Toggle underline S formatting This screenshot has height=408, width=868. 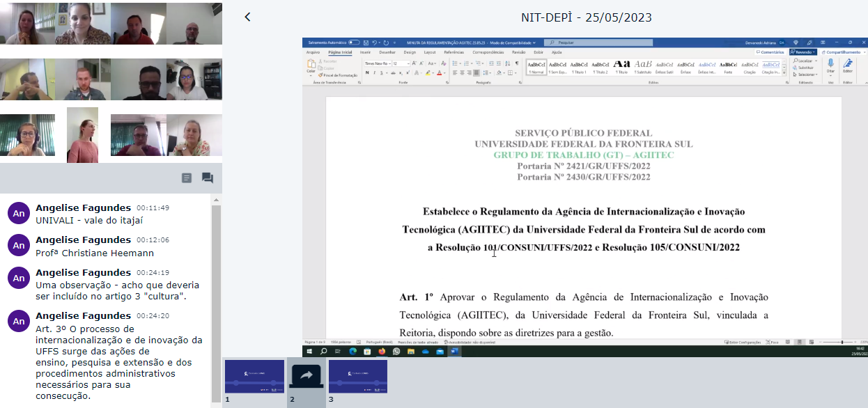click(x=382, y=72)
